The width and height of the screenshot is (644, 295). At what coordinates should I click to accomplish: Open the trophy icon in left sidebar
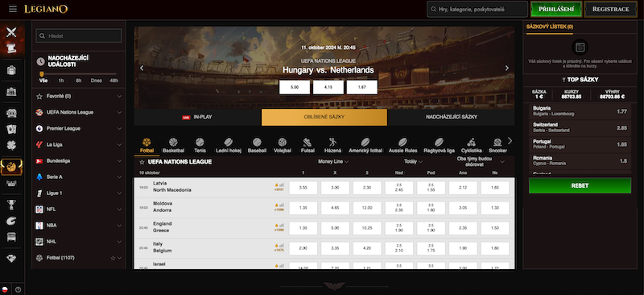11,204
